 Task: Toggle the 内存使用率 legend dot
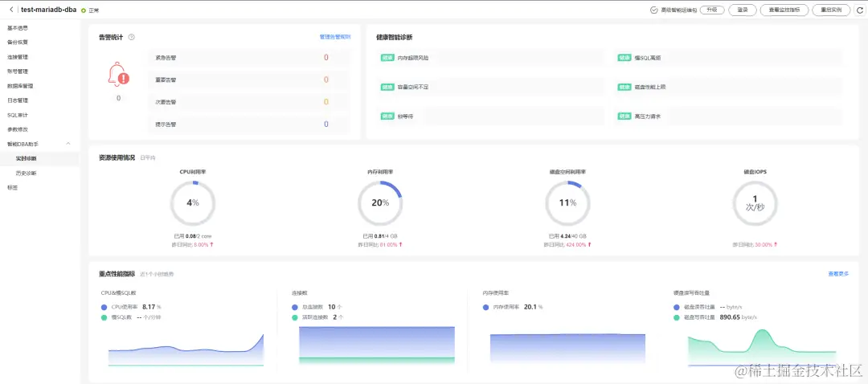click(486, 307)
